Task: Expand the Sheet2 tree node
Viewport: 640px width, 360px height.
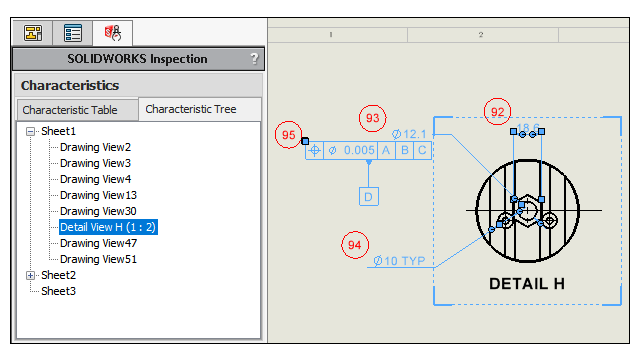Action: [30, 276]
